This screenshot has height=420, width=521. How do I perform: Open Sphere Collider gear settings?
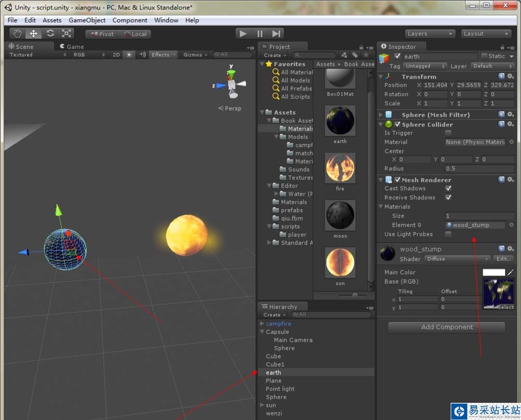click(x=511, y=124)
